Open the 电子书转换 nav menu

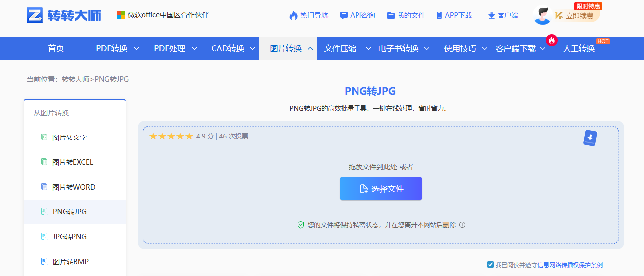tap(398, 48)
